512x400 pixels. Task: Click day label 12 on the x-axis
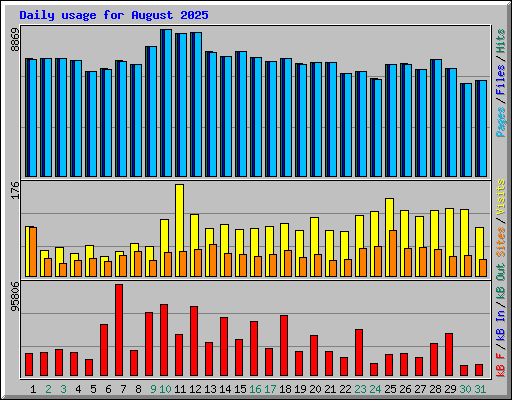coord(195,389)
